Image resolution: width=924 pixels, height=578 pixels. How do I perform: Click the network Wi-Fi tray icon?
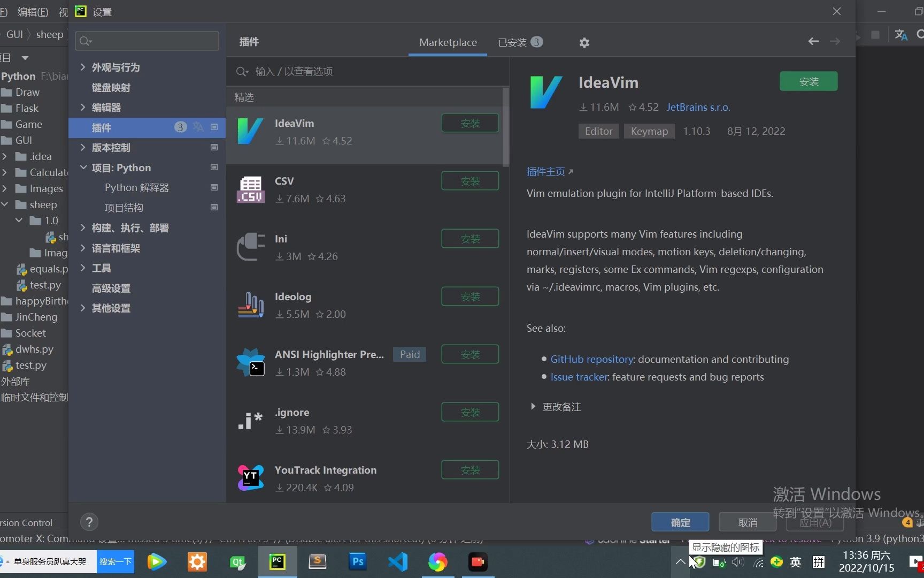pyautogui.click(x=758, y=562)
